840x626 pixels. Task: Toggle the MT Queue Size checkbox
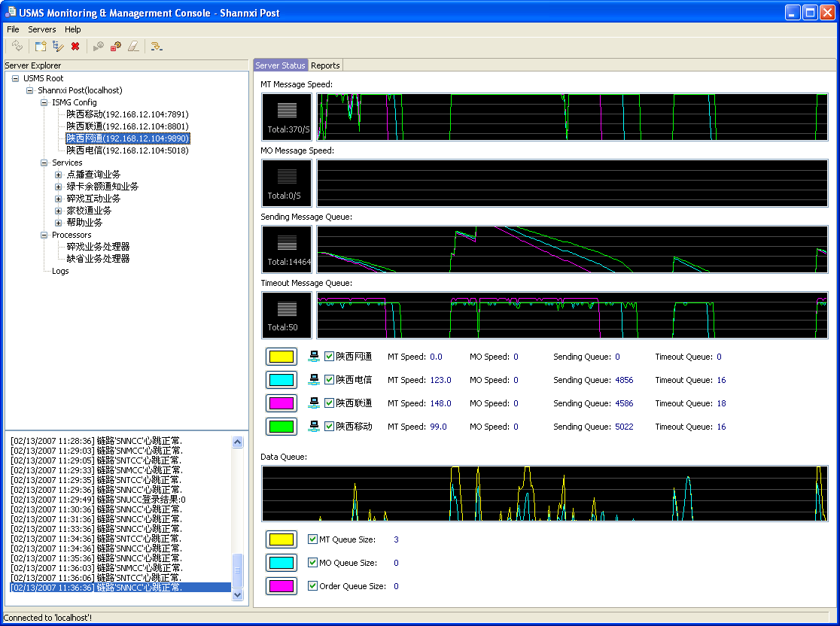pyautogui.click(x=313, y=539)
